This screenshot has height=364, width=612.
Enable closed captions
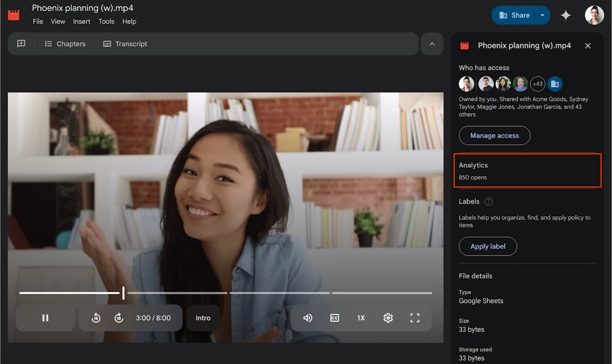click(x=334, y=318)
